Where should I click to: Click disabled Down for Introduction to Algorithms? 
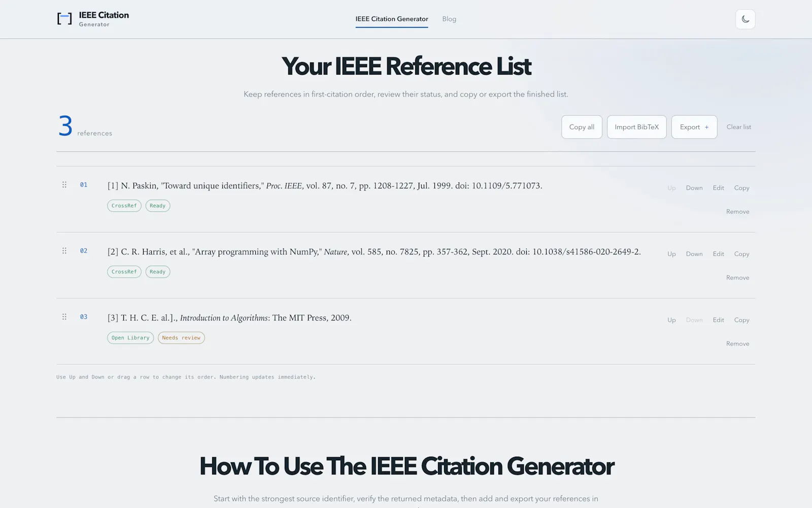point(694,320)
